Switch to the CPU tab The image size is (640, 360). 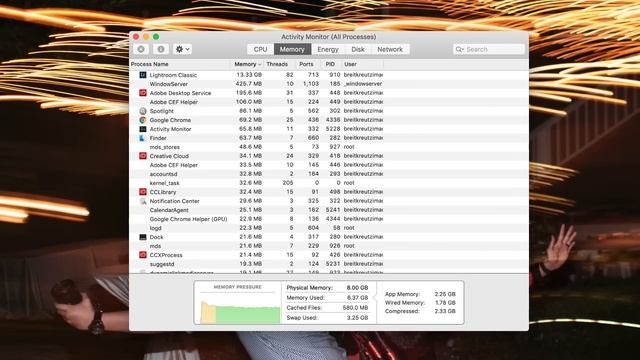pyautogui.click(x=260, y=49)
